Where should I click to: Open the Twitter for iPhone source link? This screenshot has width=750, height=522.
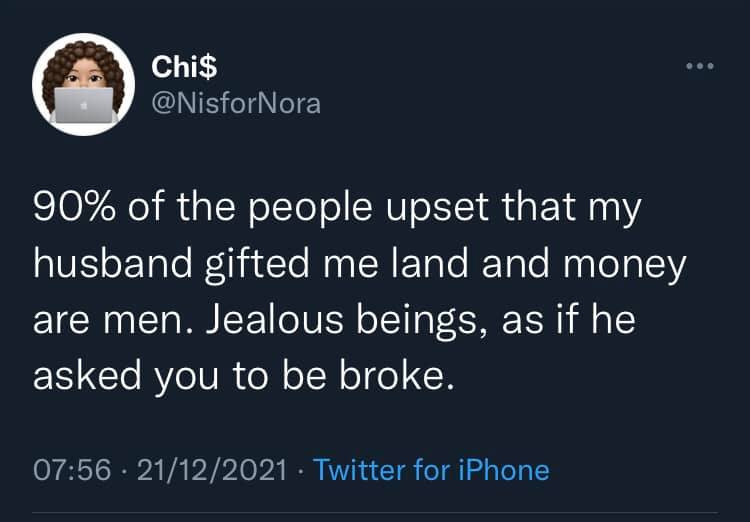pos(431,468)
